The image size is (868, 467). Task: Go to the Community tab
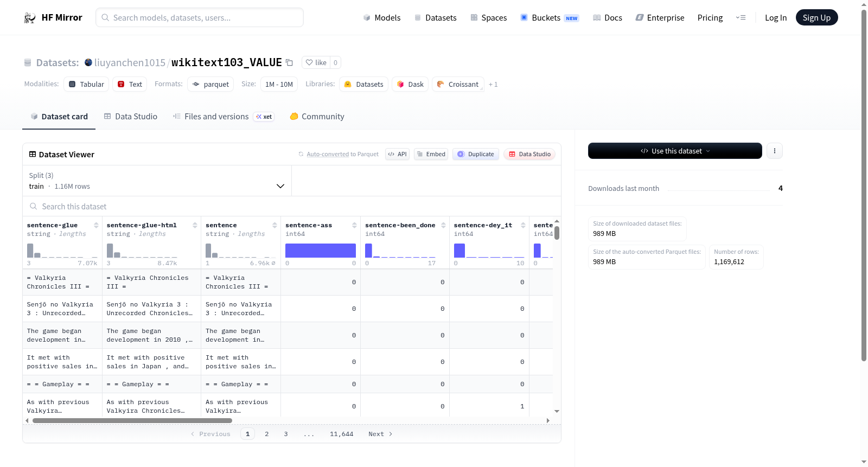[317, 117]
